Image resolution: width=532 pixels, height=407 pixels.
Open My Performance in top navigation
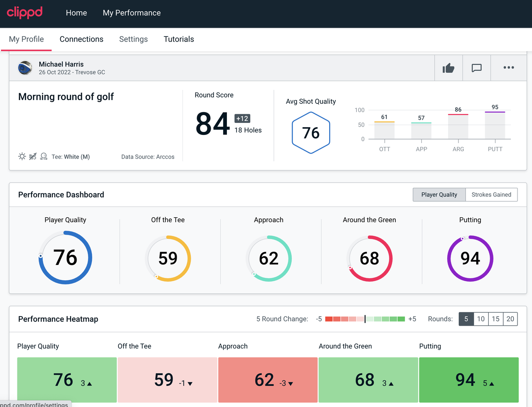pos(132,13)
